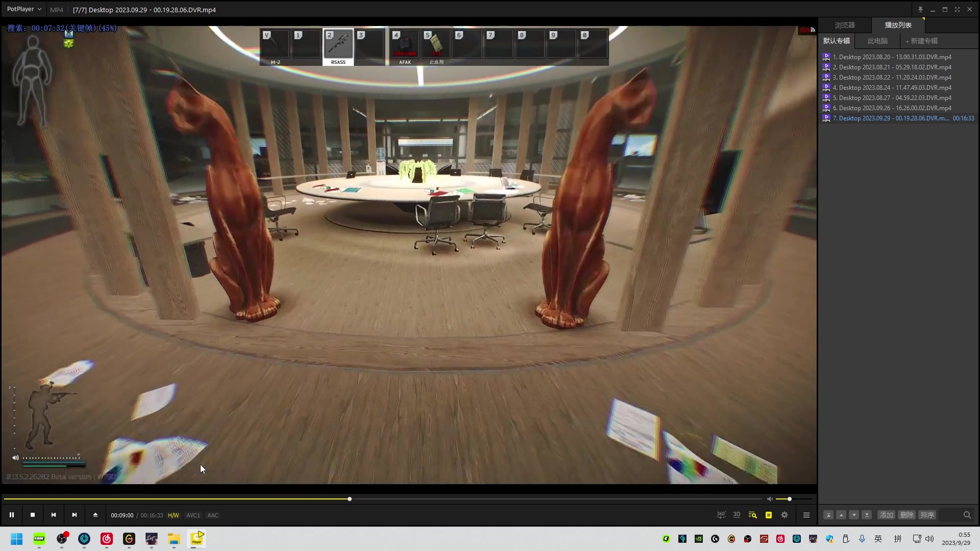Click the microphone tray icon
This screenshot has width=980, height=551.
[x=862, y=539]
